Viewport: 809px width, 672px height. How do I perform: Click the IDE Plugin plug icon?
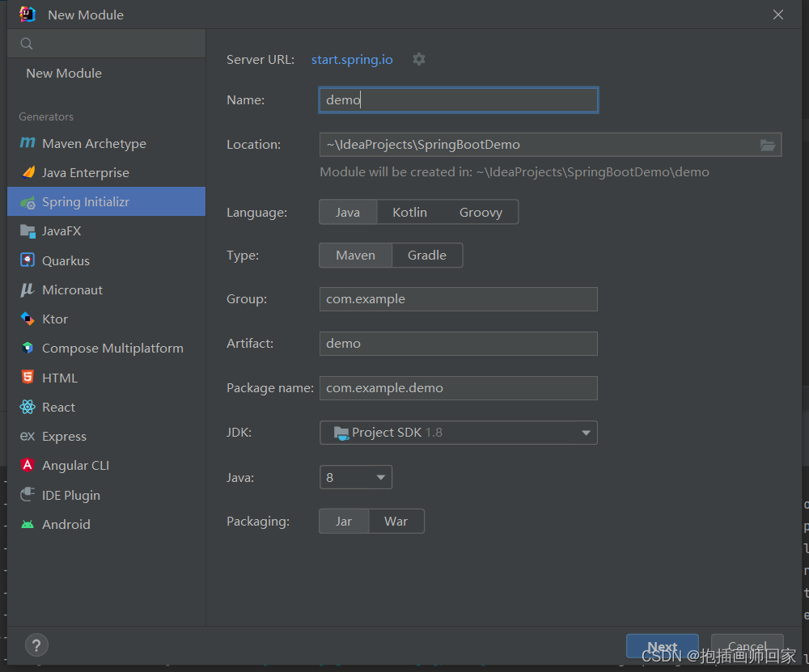click(28, 495)
